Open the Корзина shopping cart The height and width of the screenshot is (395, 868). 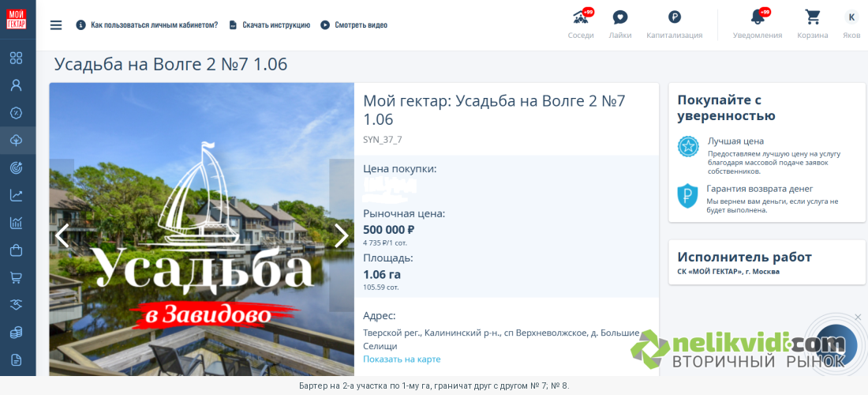(813, 17)
